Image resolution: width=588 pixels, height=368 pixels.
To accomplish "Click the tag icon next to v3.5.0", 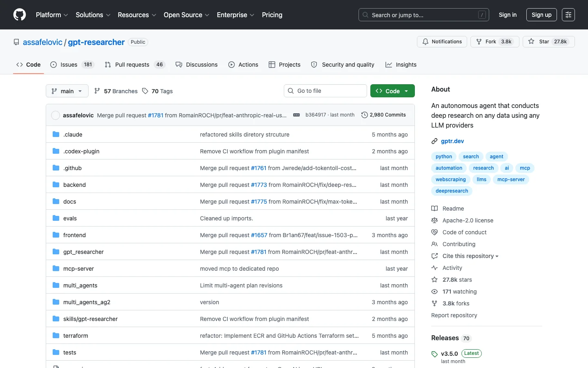I will point(434,354).
